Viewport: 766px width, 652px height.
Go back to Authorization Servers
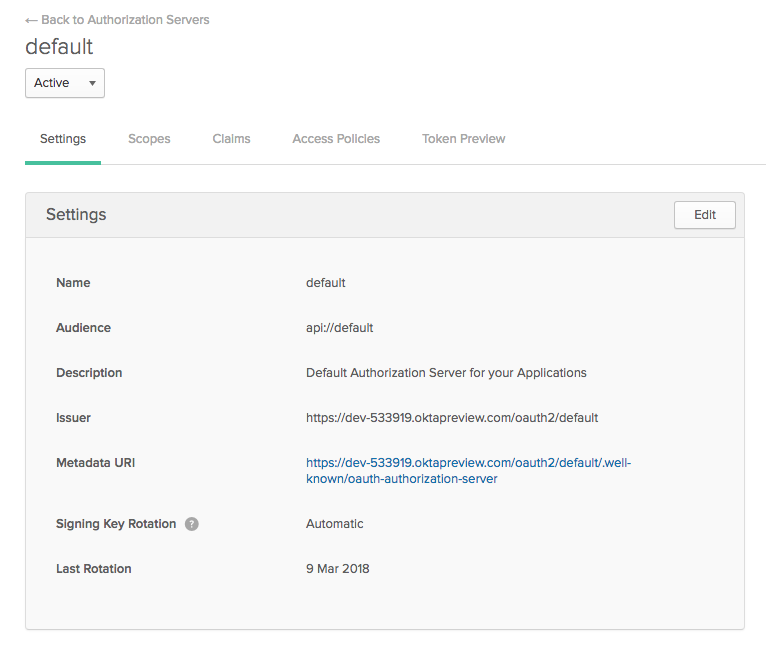(117, 20)
